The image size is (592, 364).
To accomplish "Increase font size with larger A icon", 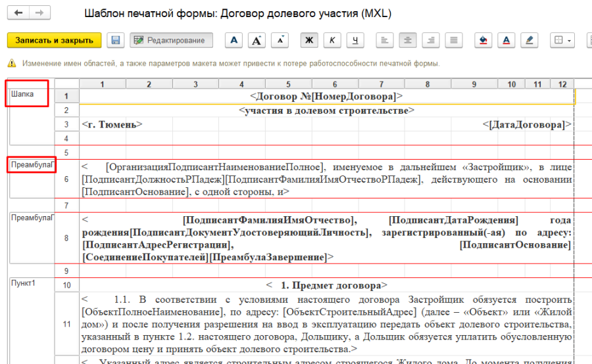I will point(257,41).
